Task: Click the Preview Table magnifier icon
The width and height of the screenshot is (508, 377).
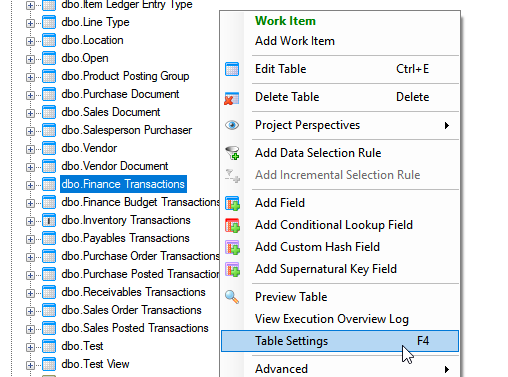Action: point(232,297)
